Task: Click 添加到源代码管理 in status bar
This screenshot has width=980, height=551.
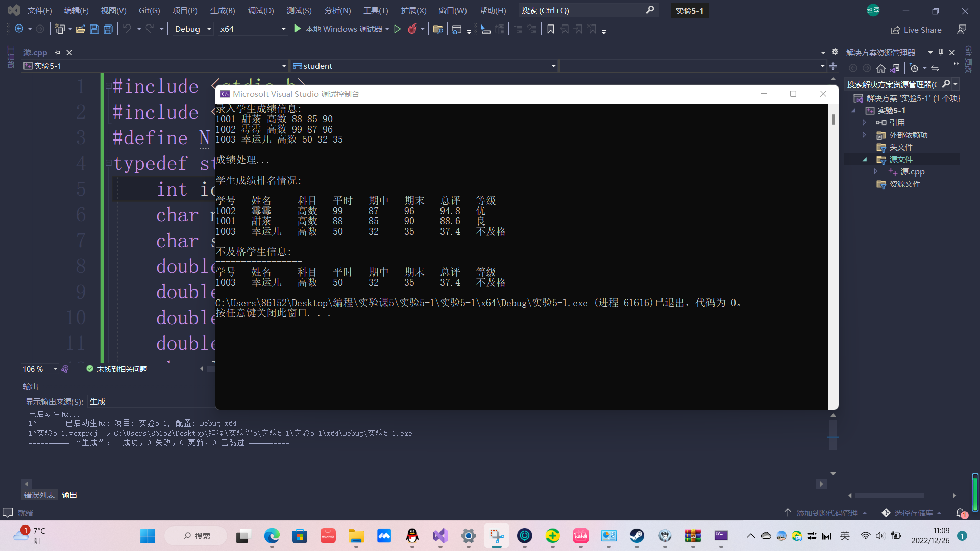Action: click(827, 513)
